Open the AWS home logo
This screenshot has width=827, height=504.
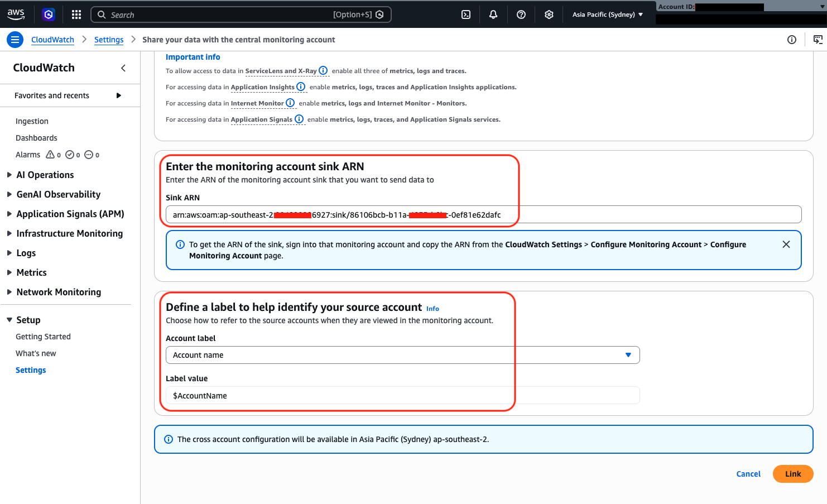click(16, 14)
